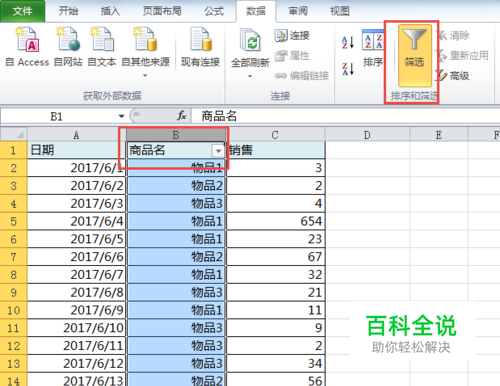Select column D header

[367, 135]
